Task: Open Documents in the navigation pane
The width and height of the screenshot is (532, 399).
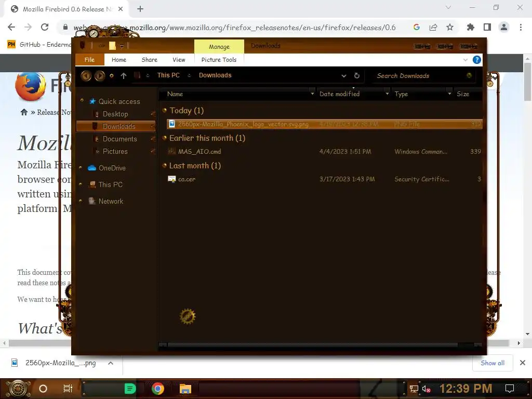Action: [x=120, y=139]
